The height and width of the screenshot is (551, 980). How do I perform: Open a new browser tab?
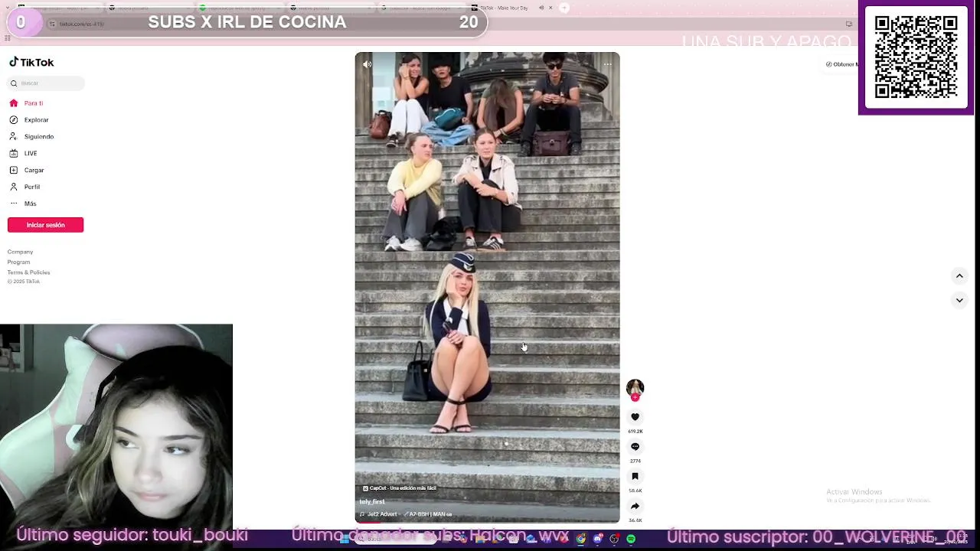[564, 8]
